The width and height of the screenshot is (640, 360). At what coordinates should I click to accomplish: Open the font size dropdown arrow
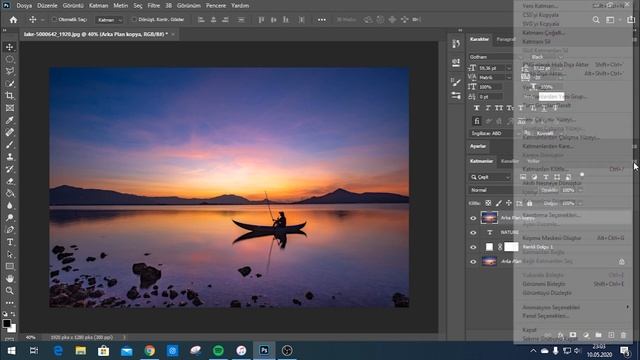pos(509,68)
